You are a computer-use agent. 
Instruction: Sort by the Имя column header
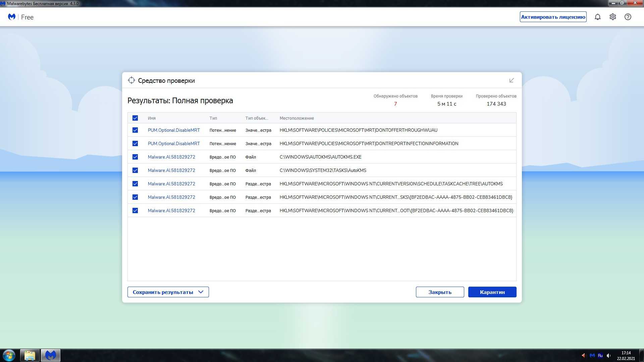[152, 118]
